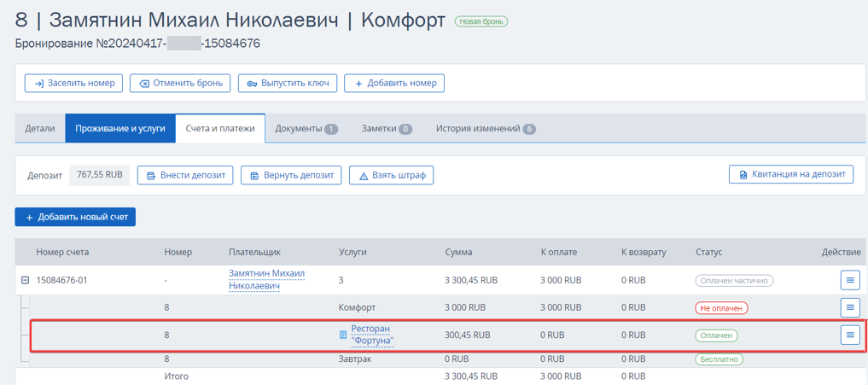Screen dimensions: 868x385
Task: Click the Комфорт service cell
Action: coord(357,307)
